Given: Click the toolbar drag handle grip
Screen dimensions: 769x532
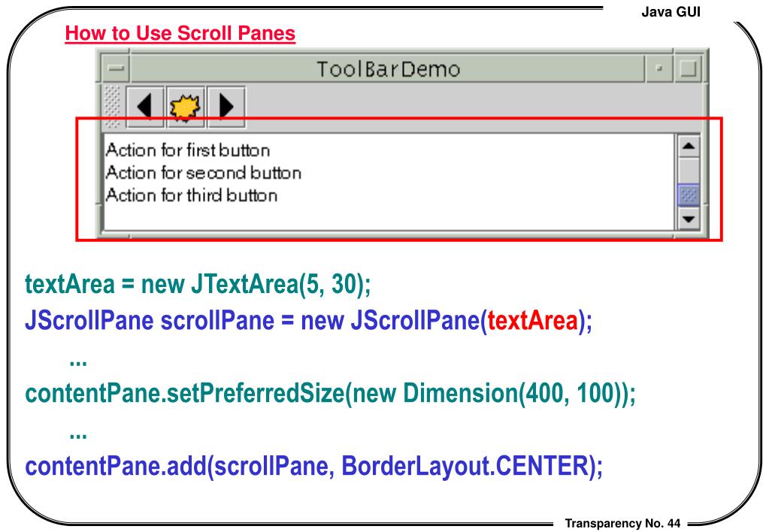Looking at the screenshot, I should [x=112, y=107].
